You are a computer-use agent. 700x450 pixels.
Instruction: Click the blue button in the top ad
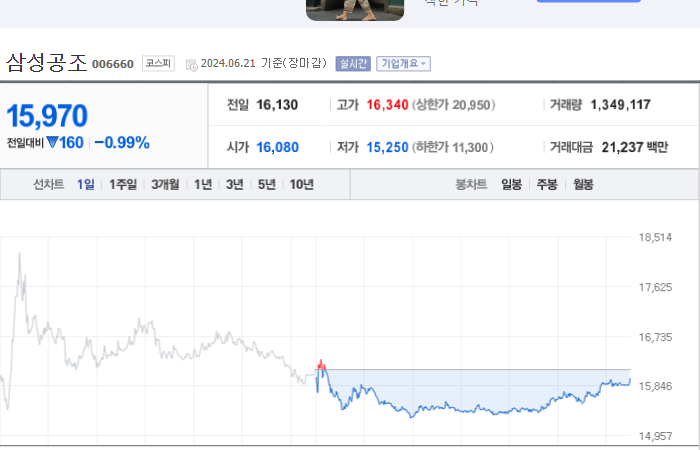tap(588, 1)
